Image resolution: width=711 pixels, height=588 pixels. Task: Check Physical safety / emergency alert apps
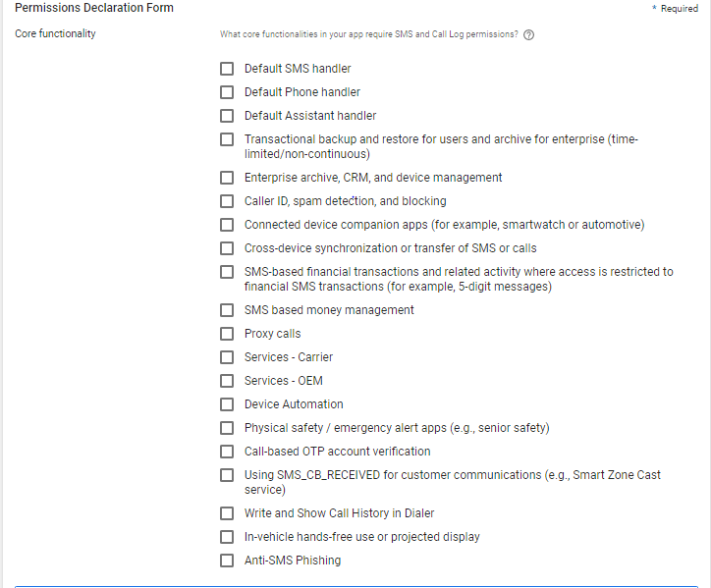coord(227,428)
